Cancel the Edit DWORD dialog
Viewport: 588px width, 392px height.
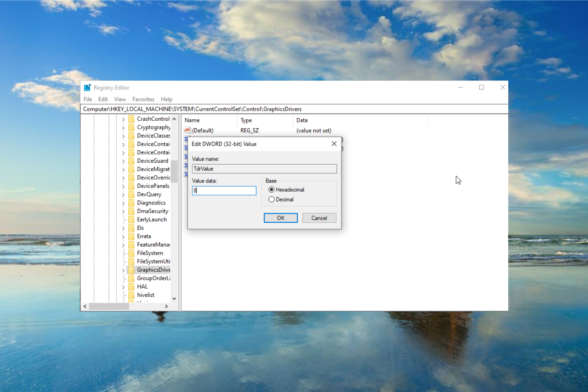[319, 218]
